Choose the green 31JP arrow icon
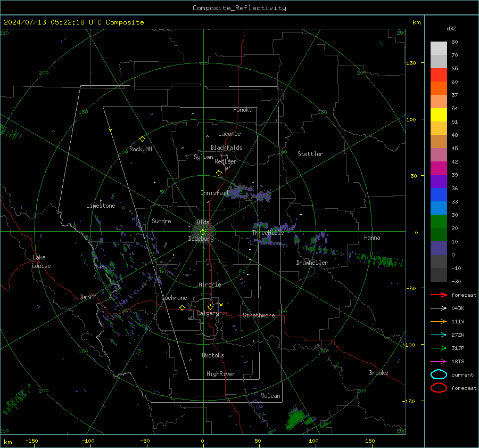Viewport: 479px width, 448px height. point(439,348)
